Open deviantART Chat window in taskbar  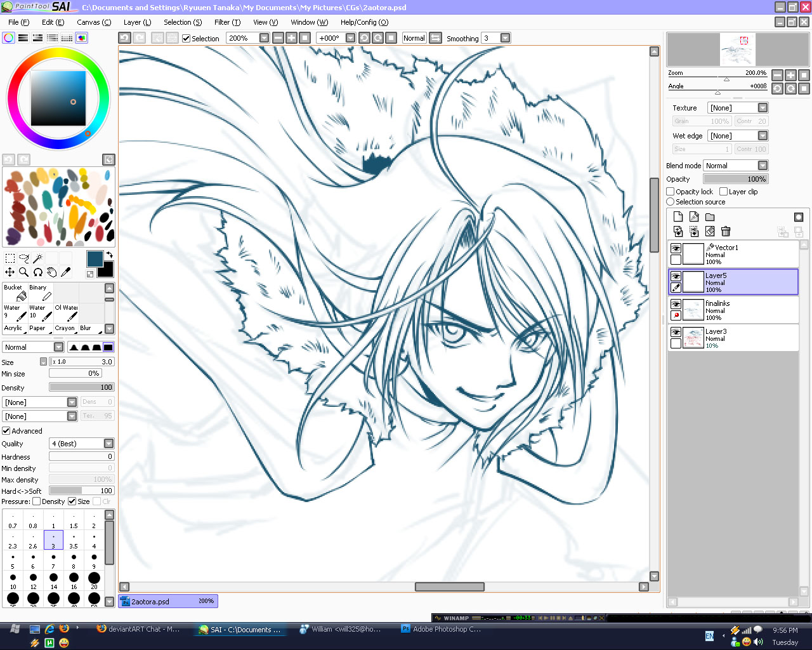(138, 629)
